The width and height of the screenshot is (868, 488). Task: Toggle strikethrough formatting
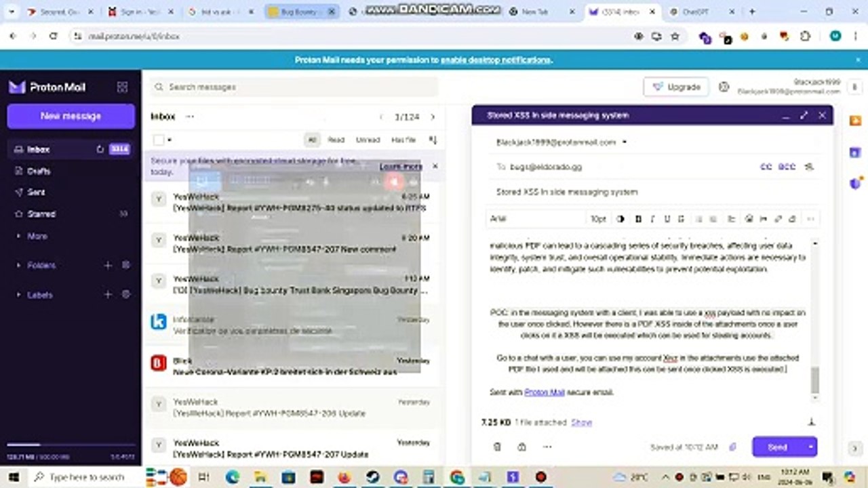pyautogui.click(x=681, y=219)
